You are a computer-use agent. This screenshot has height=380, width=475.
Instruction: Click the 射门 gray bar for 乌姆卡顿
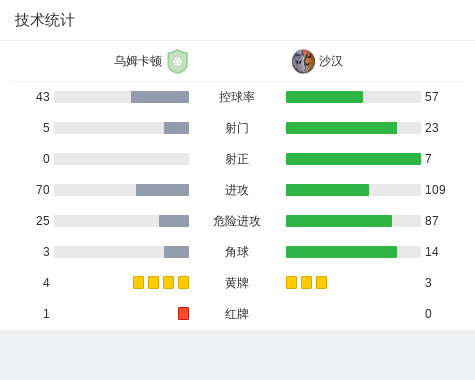pyautogui.click(x=176, y=128)
